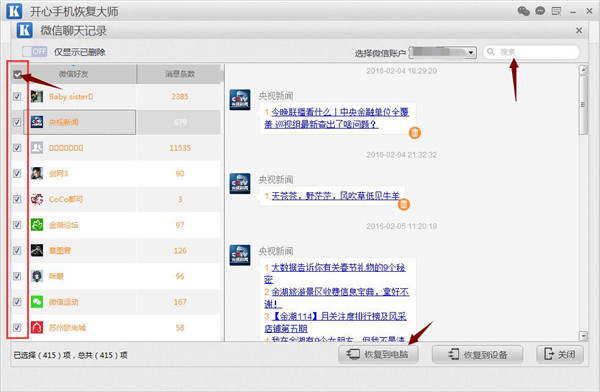
Task: Open link 天苍苍，野茫茫，风吹草低见牛羊
Action: click(335, 196)
